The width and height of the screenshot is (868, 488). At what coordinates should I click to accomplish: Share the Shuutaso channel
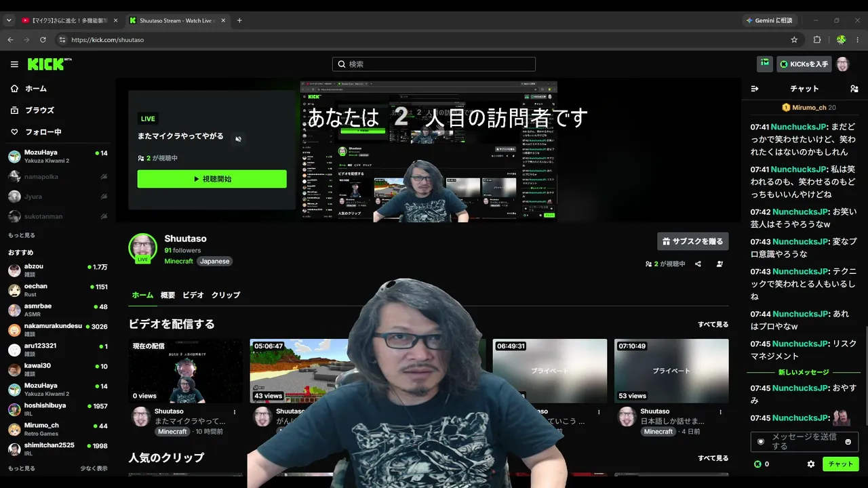pos(698,264)
